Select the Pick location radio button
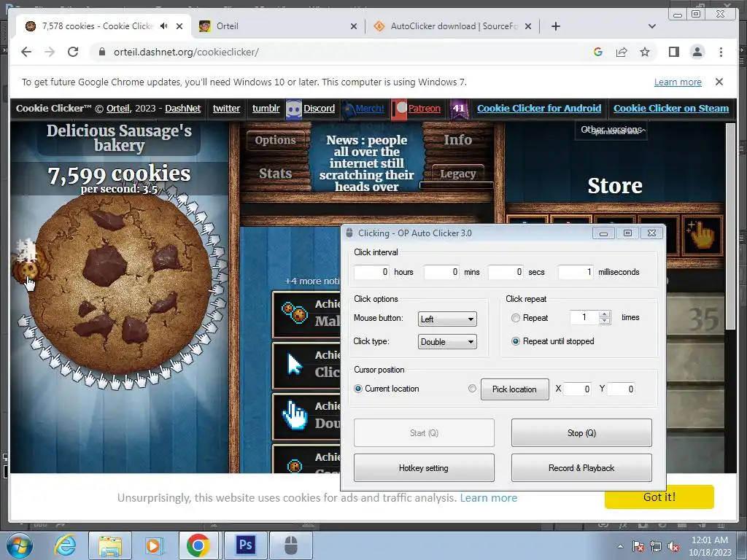This screenshot has width=747, height=560. 472,389
